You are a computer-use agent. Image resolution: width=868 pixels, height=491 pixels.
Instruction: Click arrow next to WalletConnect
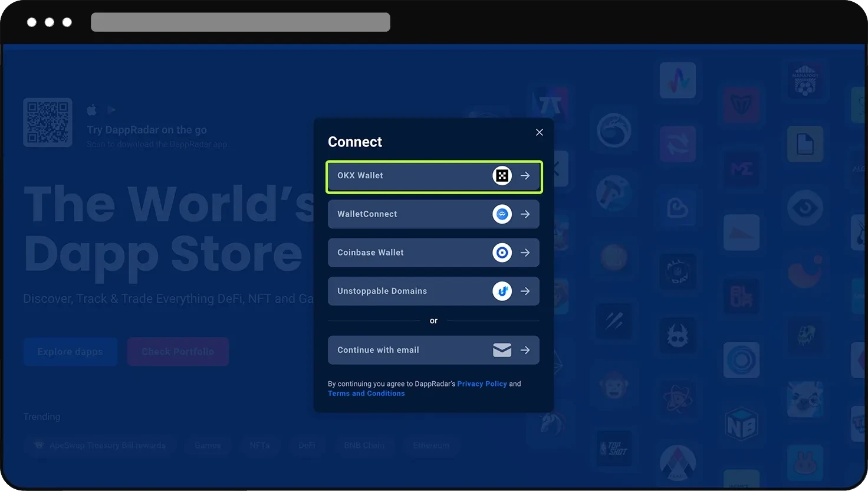(x=525, y=214)
